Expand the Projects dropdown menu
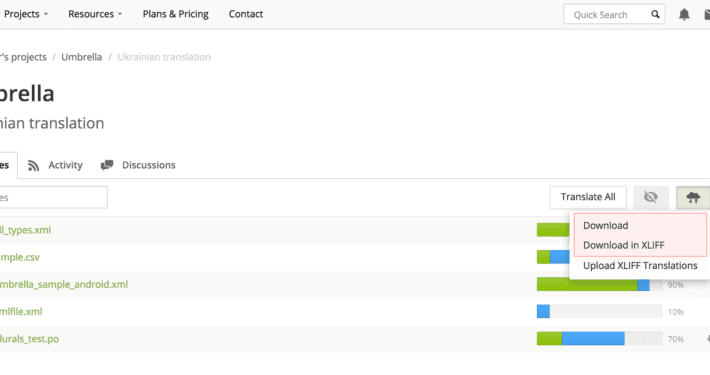Image resolution: width=710 pixels, height=375 pixels. [x=25, y=14]
